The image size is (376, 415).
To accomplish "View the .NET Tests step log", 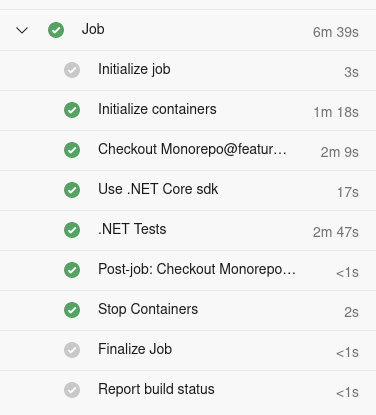I will click(188, 230).
